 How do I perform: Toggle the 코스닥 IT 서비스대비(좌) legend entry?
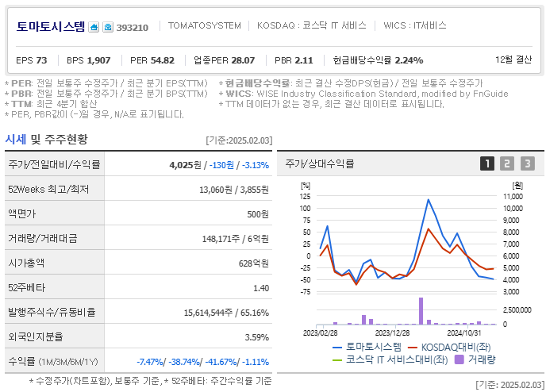390,359
